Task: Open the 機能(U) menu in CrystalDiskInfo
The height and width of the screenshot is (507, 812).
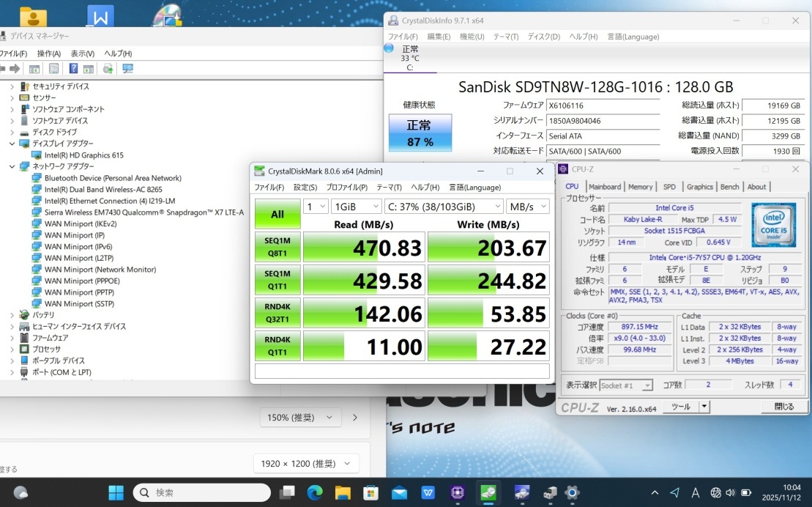Action: tap(472, 37)
